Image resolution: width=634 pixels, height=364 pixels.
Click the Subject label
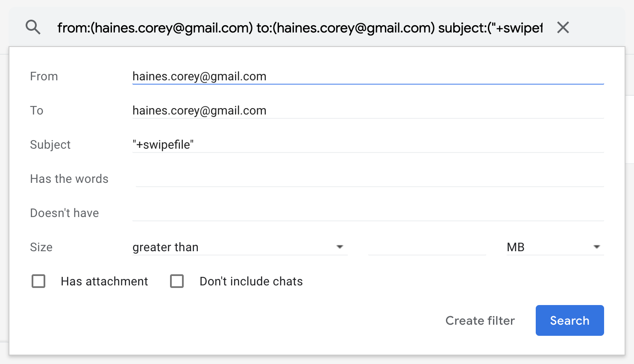50,144
